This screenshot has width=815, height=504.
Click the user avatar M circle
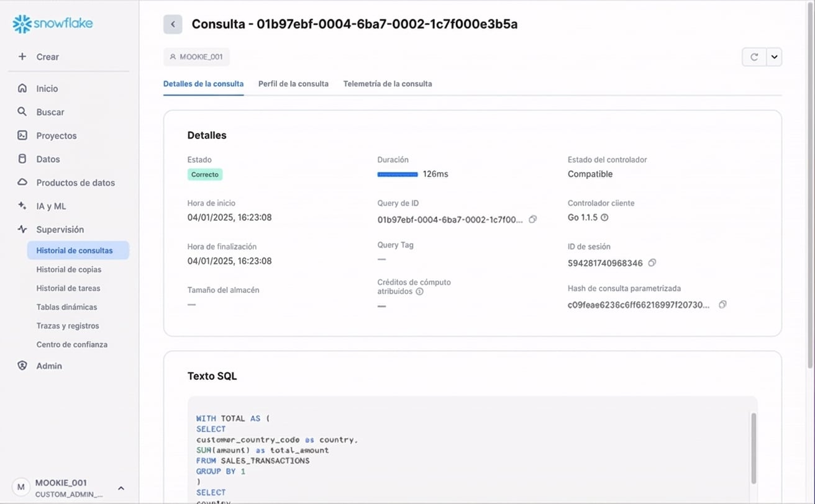[x=20, y=487]
